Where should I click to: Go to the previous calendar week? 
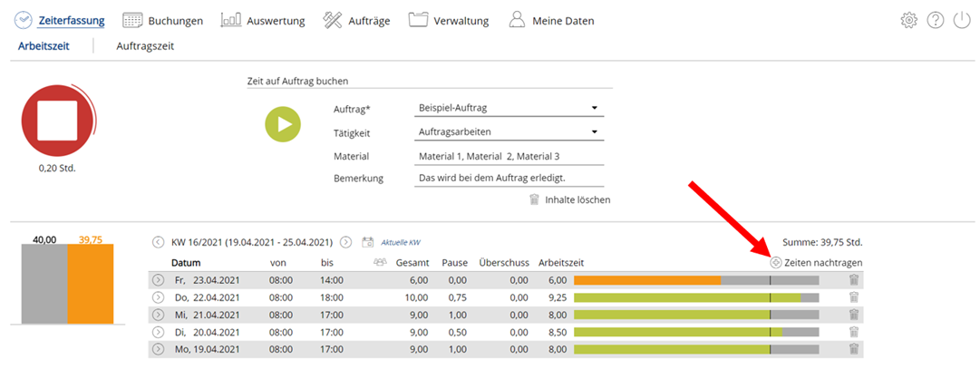coord(158,242)
